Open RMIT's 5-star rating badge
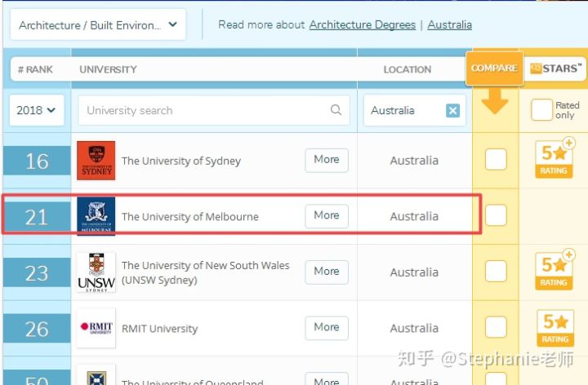 pyautogui.click(x=555, y=328)
